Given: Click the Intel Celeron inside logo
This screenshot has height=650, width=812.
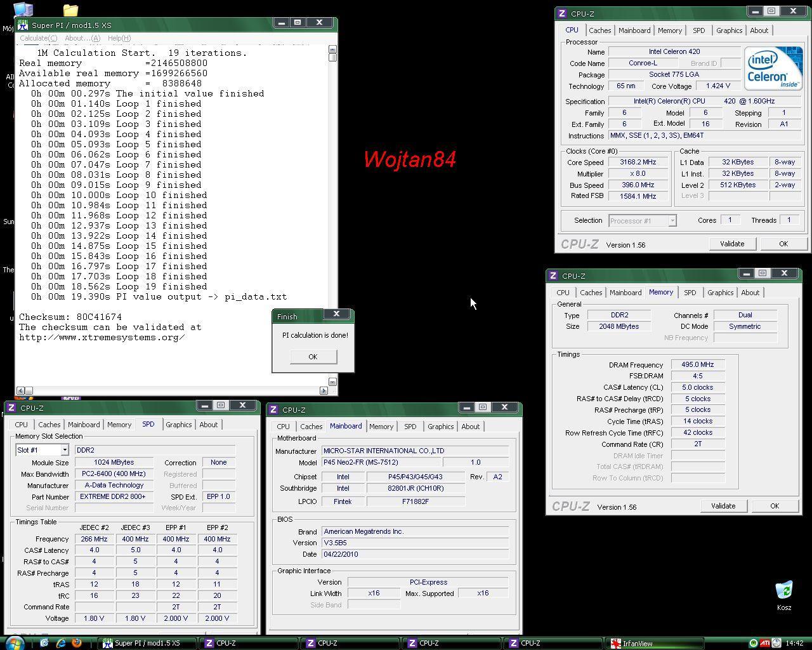Looking at the screenshot, I should point(773,68).
